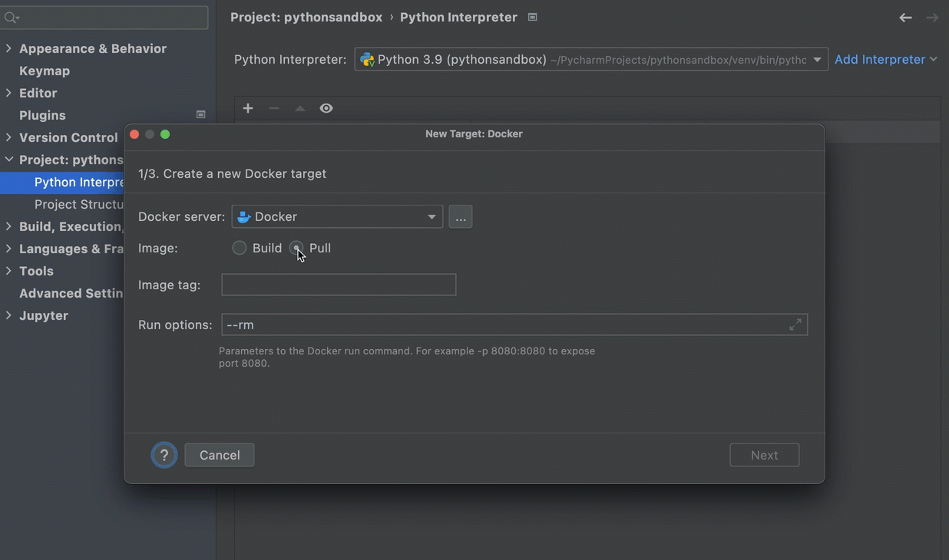
Task: Add a package with the plus icon
Action: pyautogui.click(x=248, y=108)
